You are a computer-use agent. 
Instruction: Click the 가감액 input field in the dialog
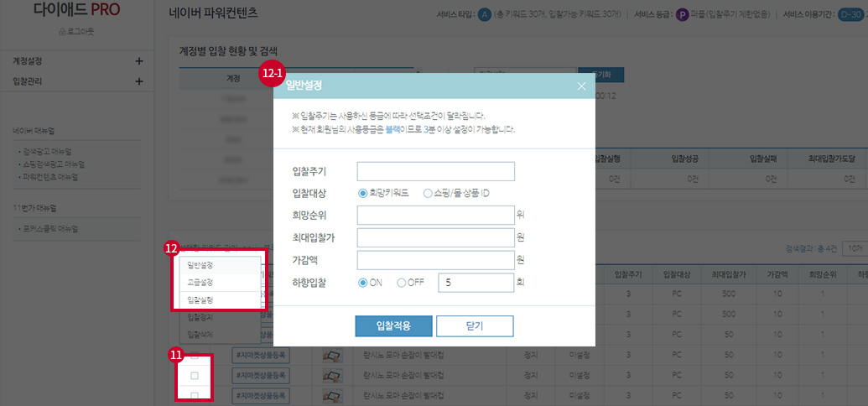435,260
